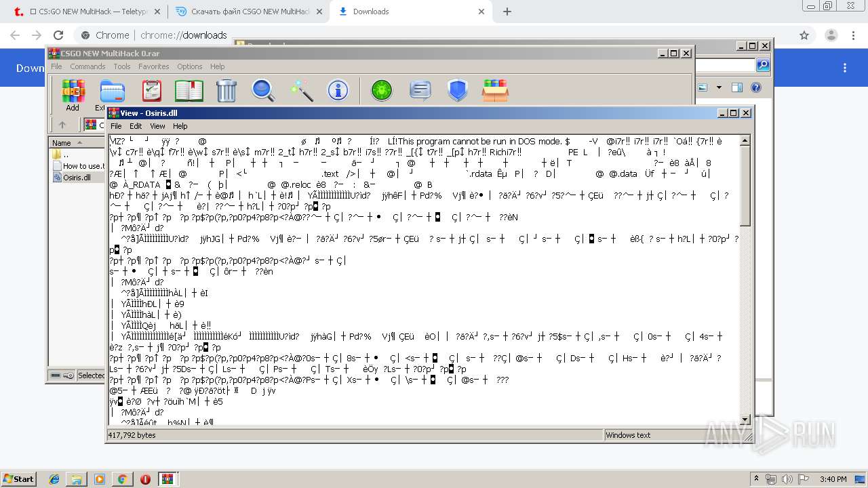The height and width of the screenshot is (488, 868).
Task: Open the Downloads page three-dot menu
Action: pos(845,68)
